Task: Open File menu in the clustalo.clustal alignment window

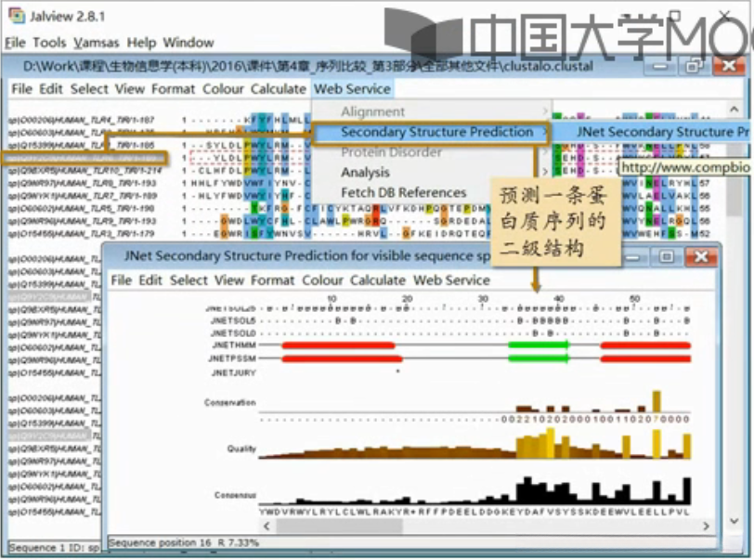Action: coord(21,89)
